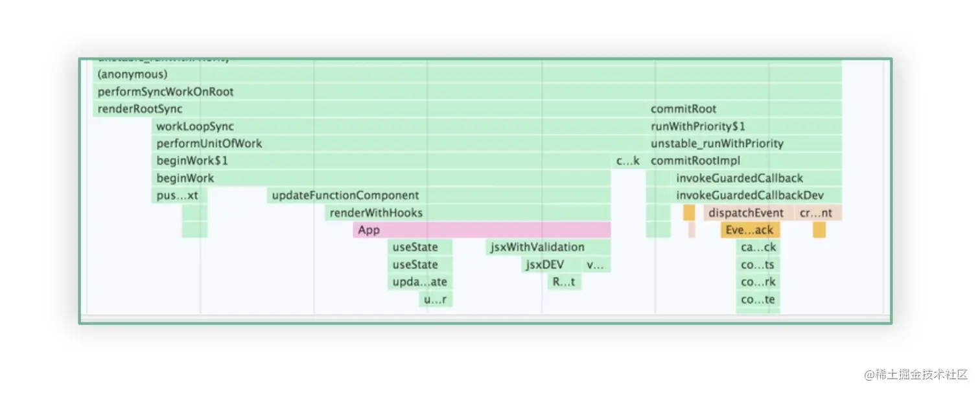Screen dimensions: 980x393
Task: Click the renderWithHooks frame
Action: pos(467,212)
